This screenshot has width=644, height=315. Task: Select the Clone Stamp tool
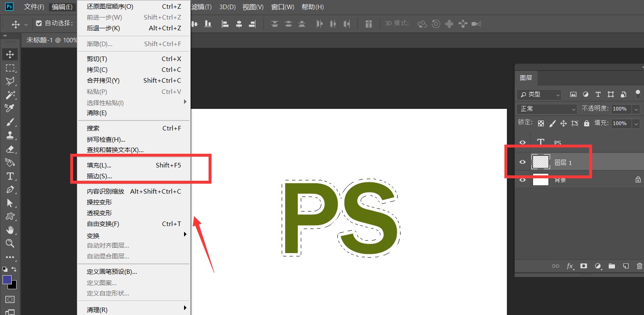10,135
